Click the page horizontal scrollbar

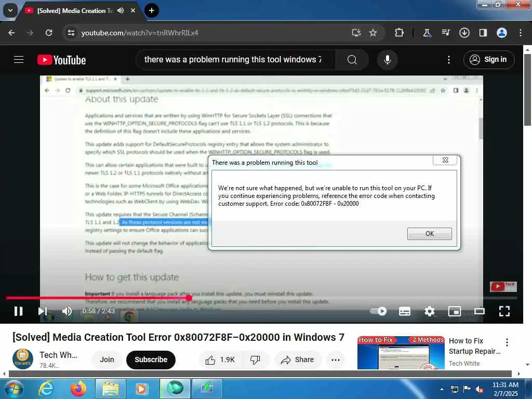[x=260, y=374]
